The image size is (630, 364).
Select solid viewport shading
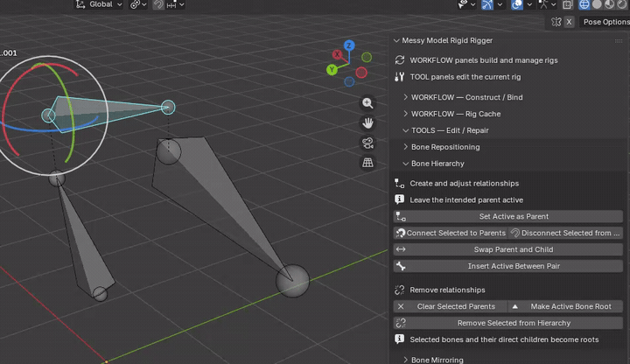(x=597, y=4)
